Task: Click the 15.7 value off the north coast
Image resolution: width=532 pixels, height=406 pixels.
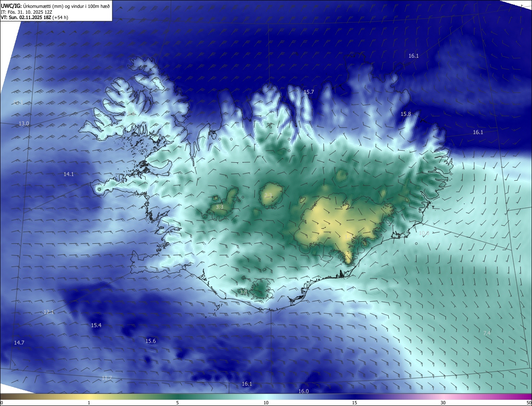Action: coord(309,92)
